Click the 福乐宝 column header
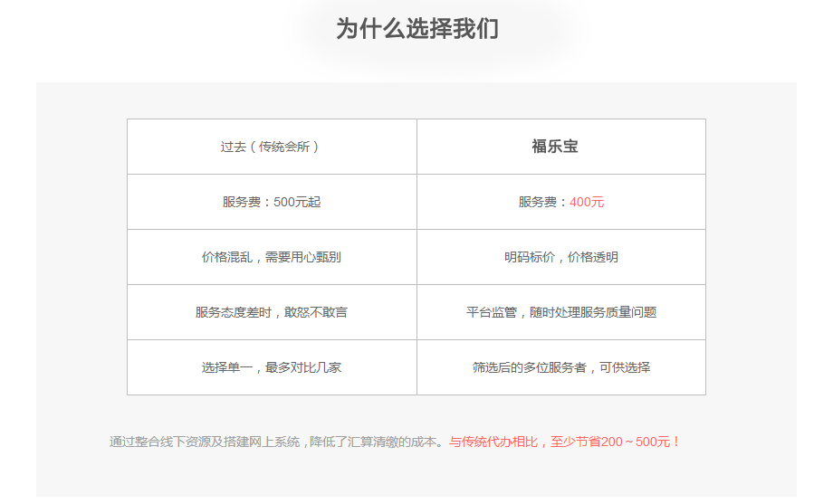This screenshot has width=833, height=504. pyautogui.click(x=561, y=147)
